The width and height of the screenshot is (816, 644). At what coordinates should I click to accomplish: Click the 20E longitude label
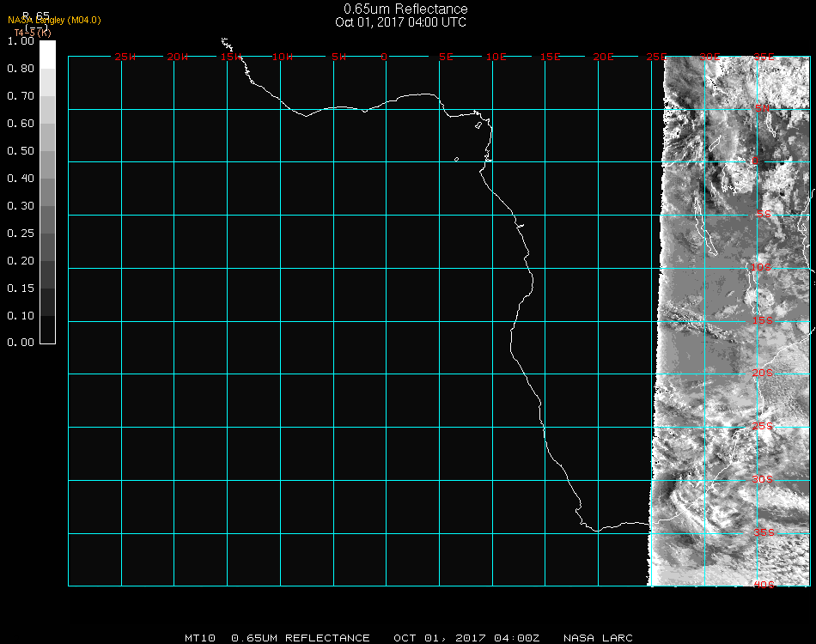click(x=603, y=57)
